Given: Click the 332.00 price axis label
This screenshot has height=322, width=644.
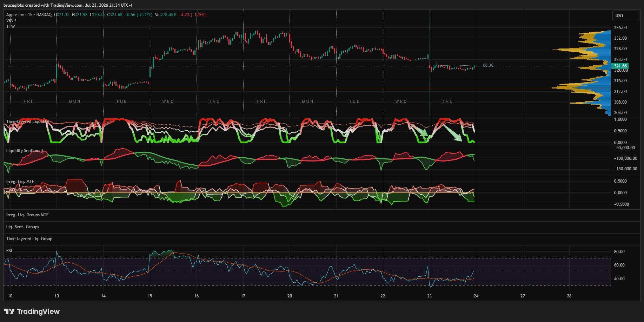Looking at the screenshot, I should click(620, 38).
